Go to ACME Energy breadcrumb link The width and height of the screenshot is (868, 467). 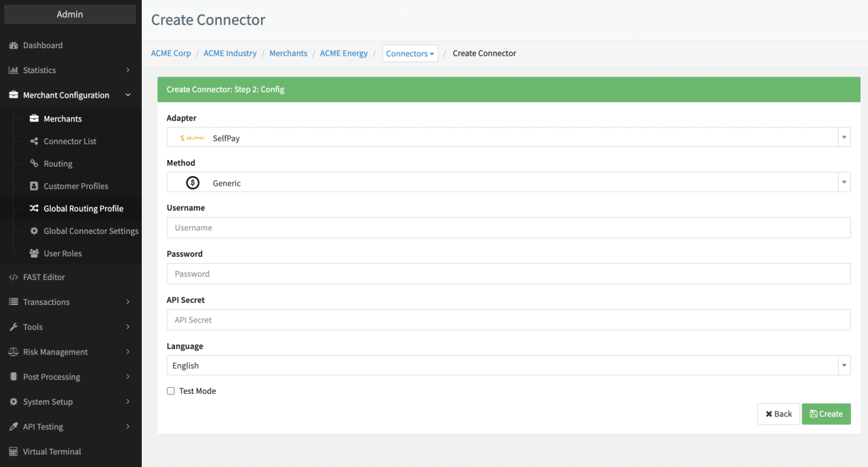click(x=343, y=54)
